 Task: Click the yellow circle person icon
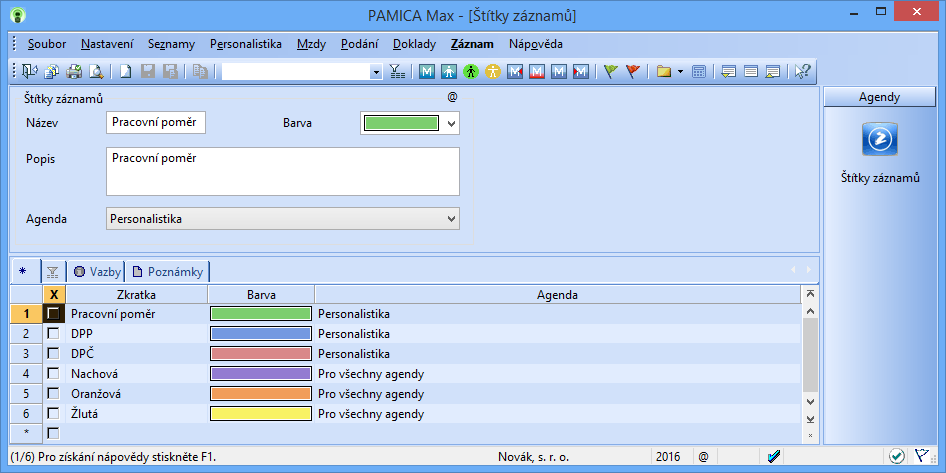pyautogui.click(x=493, y=72)
